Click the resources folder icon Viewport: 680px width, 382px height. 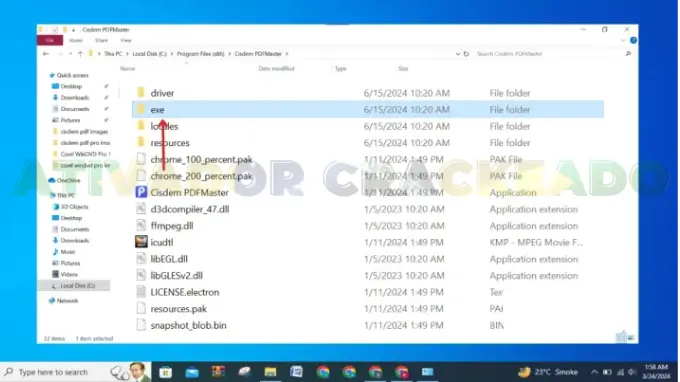(x=141, y=142)
